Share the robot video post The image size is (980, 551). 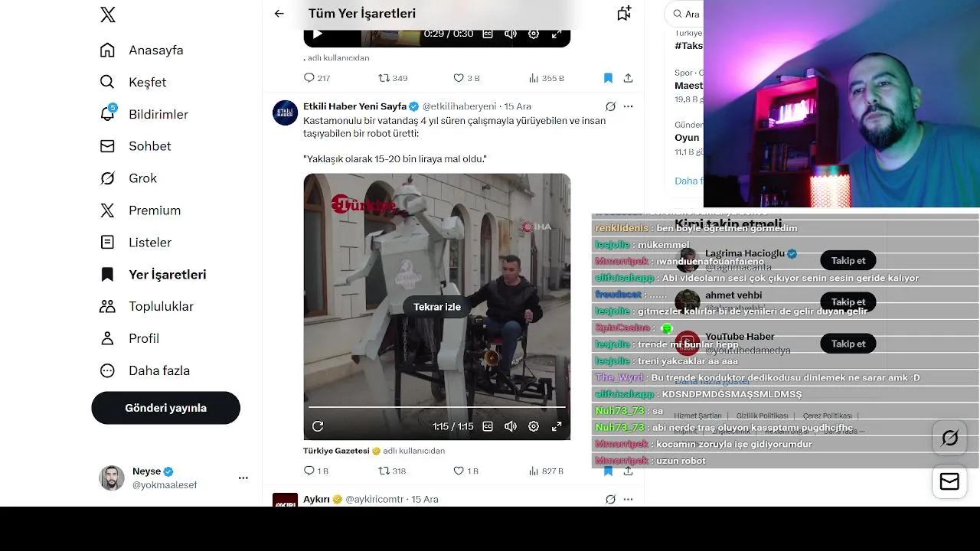(x=628, y=471)
